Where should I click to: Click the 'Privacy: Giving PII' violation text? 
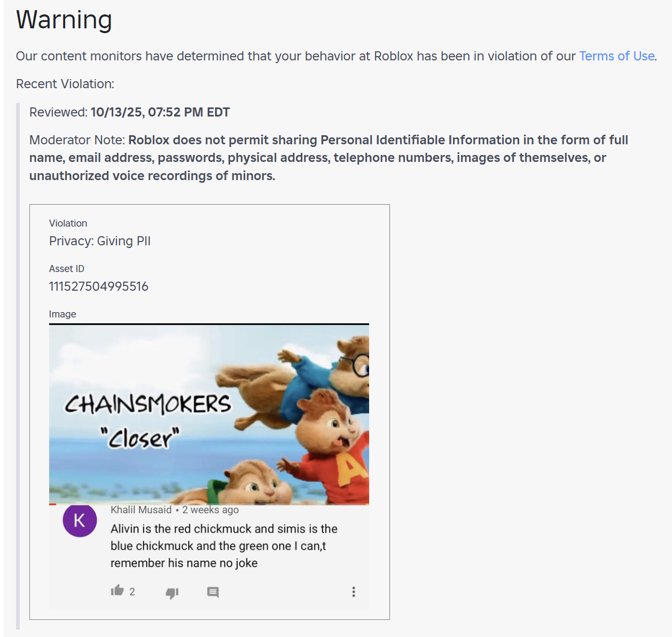(100, 241)
